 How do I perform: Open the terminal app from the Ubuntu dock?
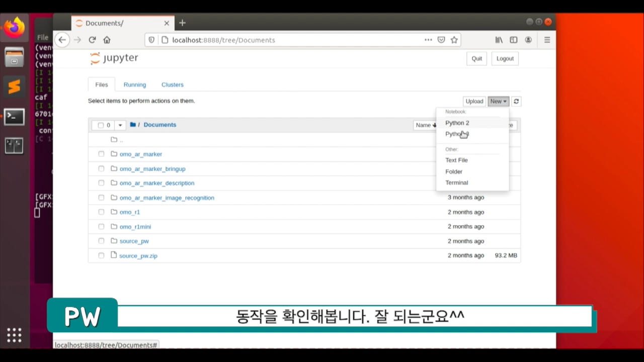point(14,117)
